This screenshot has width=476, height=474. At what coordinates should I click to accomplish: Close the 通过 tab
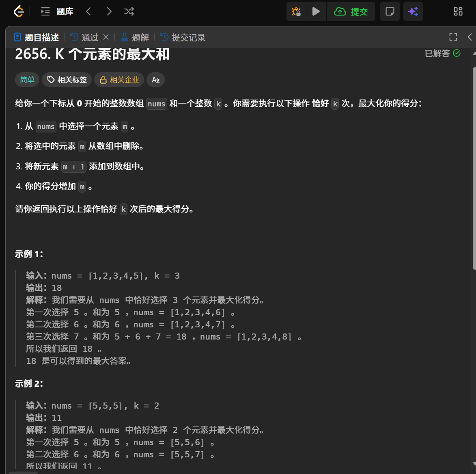(x=106, y=37)
